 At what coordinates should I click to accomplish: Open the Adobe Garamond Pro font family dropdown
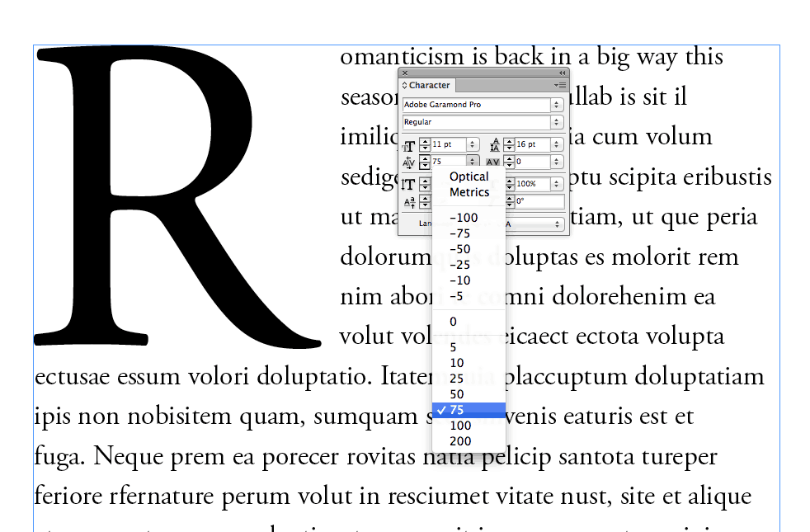coord(556,105)
